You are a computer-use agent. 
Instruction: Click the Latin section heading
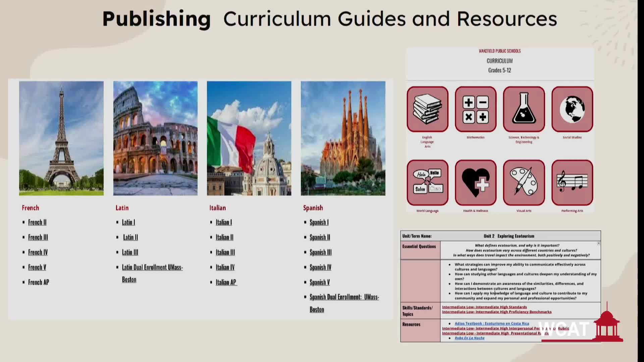click(122, 208)
